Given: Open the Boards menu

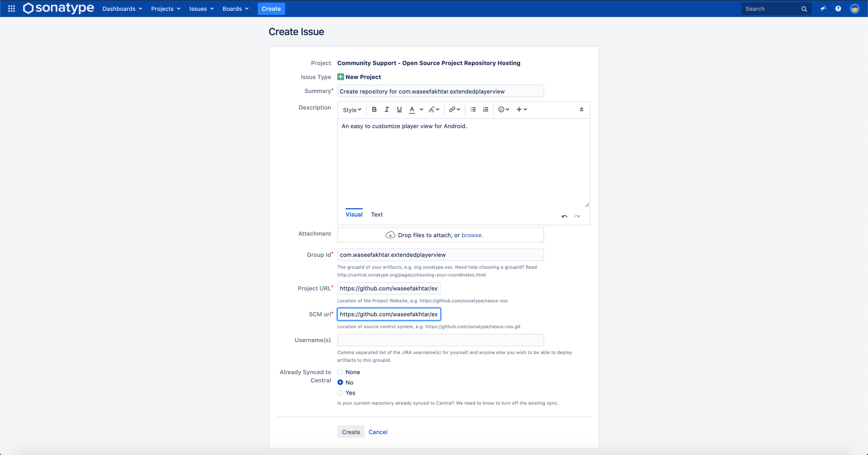Looking at the screenshot, I should [236, 9].
